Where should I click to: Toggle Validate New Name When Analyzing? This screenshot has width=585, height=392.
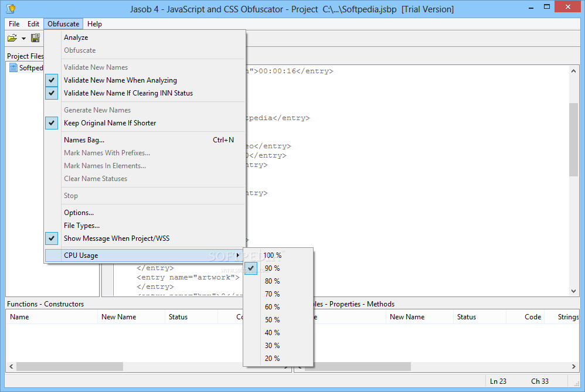click(145, 80)
